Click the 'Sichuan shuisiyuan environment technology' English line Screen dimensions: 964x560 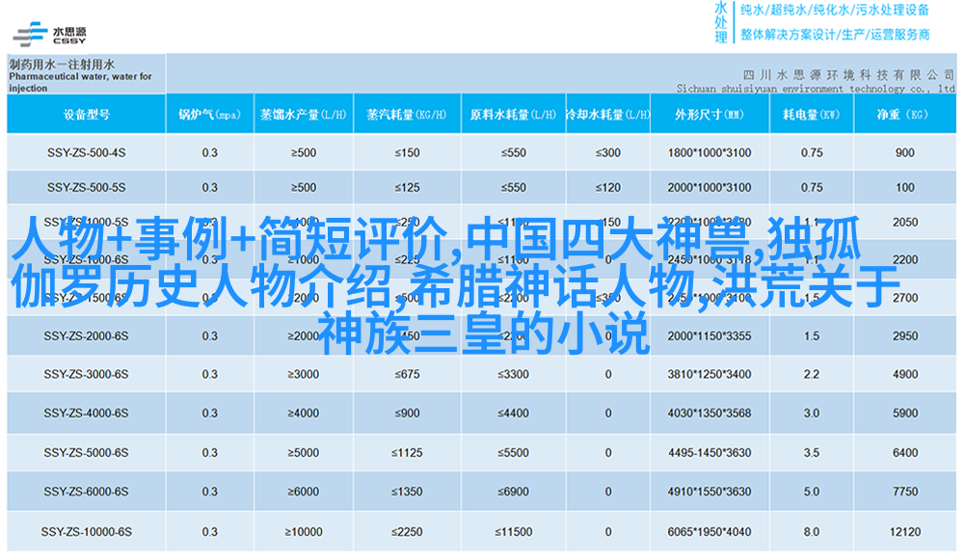pyautogui.click(x=816, y=89)
